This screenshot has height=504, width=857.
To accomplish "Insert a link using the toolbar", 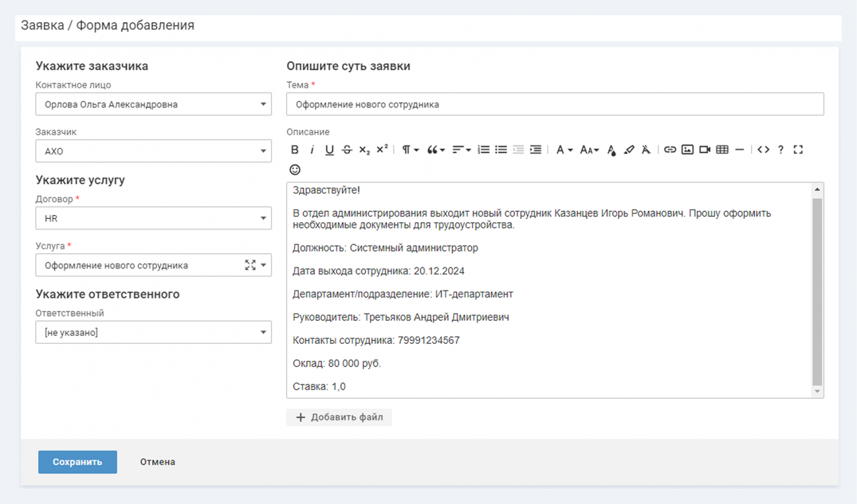I will pyautogui.click(x=670, y=149).
